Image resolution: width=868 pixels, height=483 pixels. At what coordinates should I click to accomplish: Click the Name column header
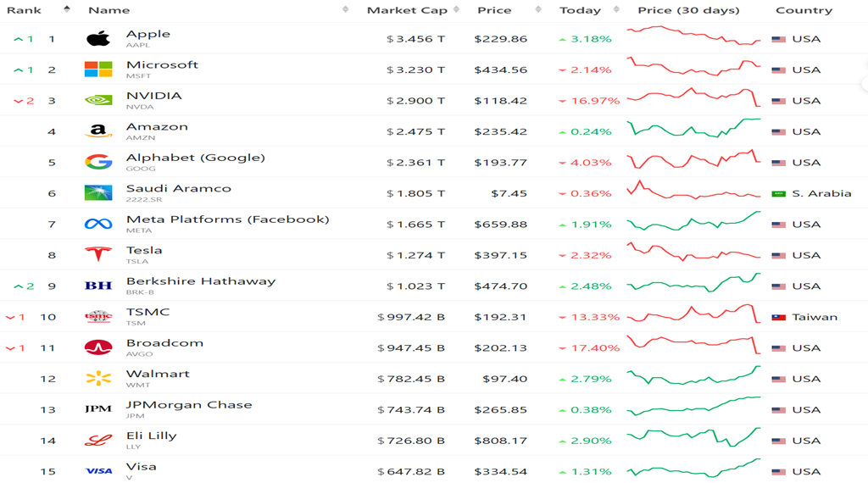point(109,10)
